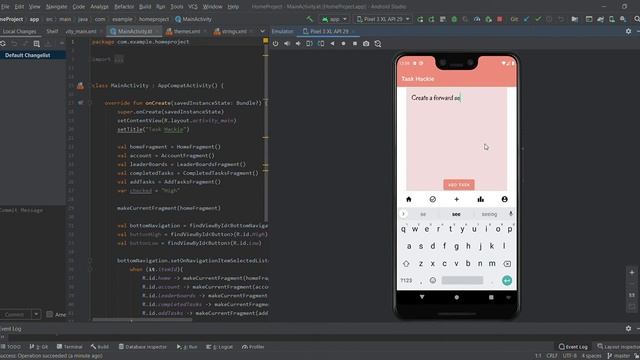
Task: Click the editor horizontal scrollbar
Action: click(x=142, y=320)
